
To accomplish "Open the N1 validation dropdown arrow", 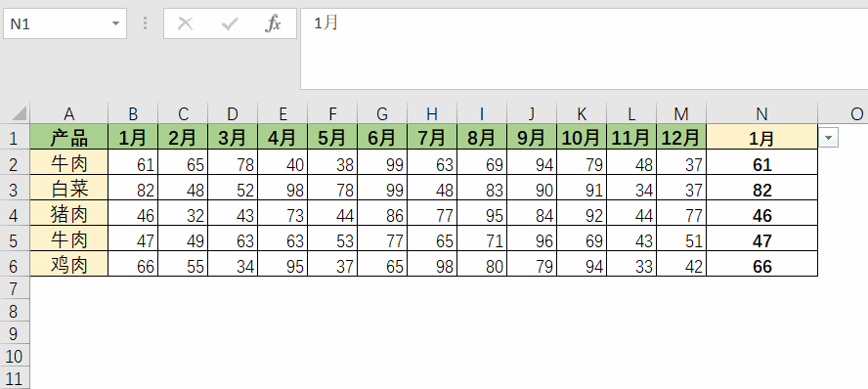I will point(828,137).
